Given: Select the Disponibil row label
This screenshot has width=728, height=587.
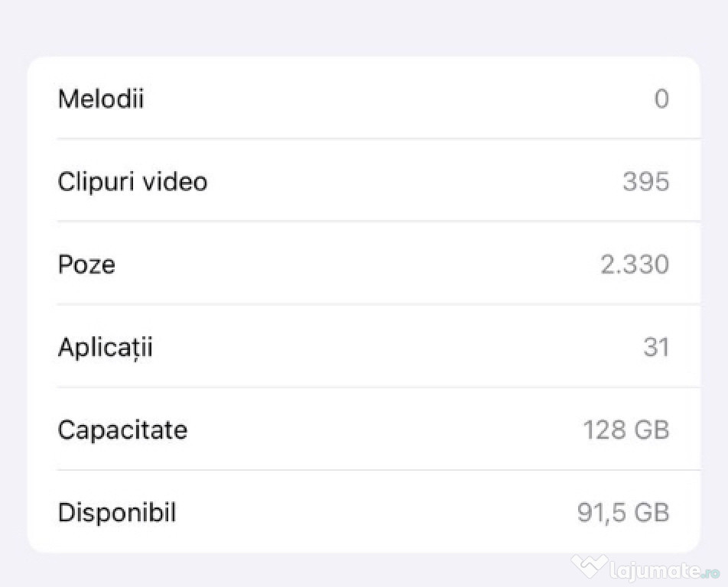Looking at the screenshot, I should pyautogui.click(x=117, y=513).
